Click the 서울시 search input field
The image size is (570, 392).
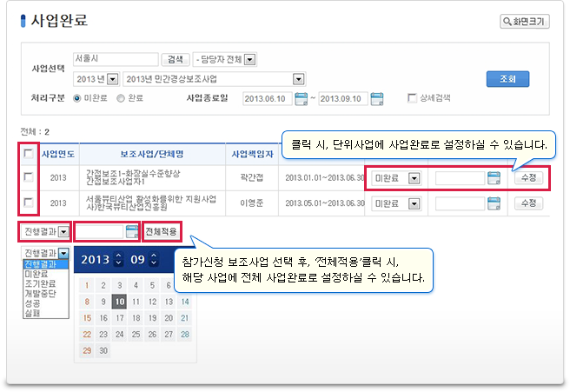tap(116, 59)
